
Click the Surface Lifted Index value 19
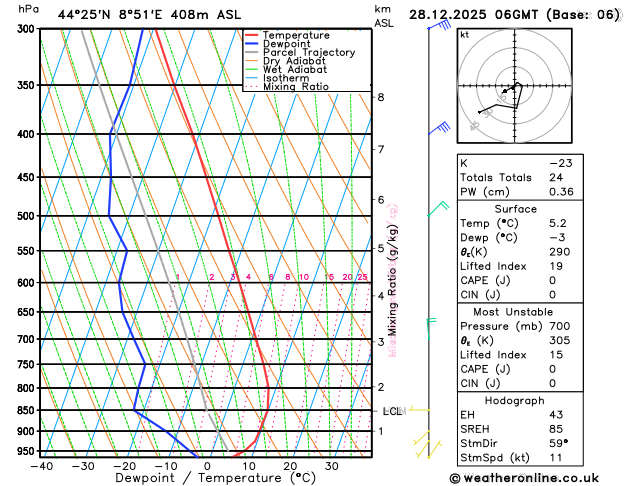(x=556, y=266)
